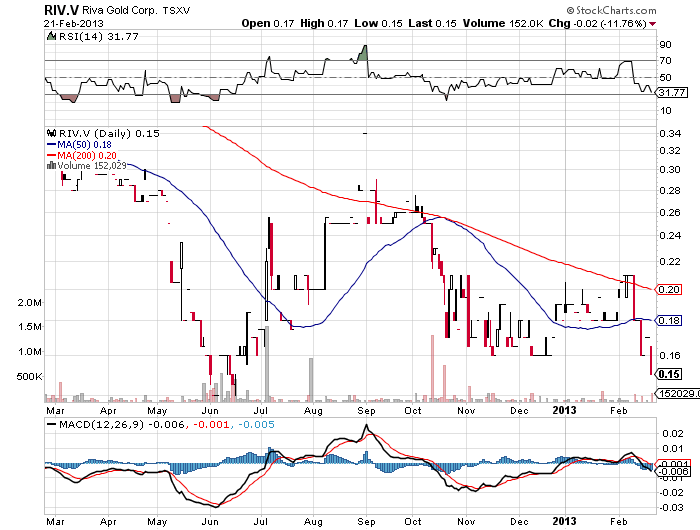The image size is (700, 530).
Task: Click the -0.006 MACD value tag
Action: tap(674, 472)
